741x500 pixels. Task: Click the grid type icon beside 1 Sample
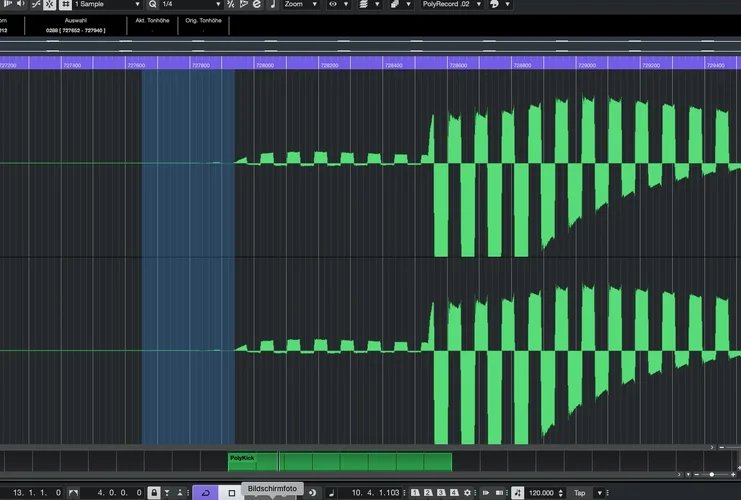point(65,5)
